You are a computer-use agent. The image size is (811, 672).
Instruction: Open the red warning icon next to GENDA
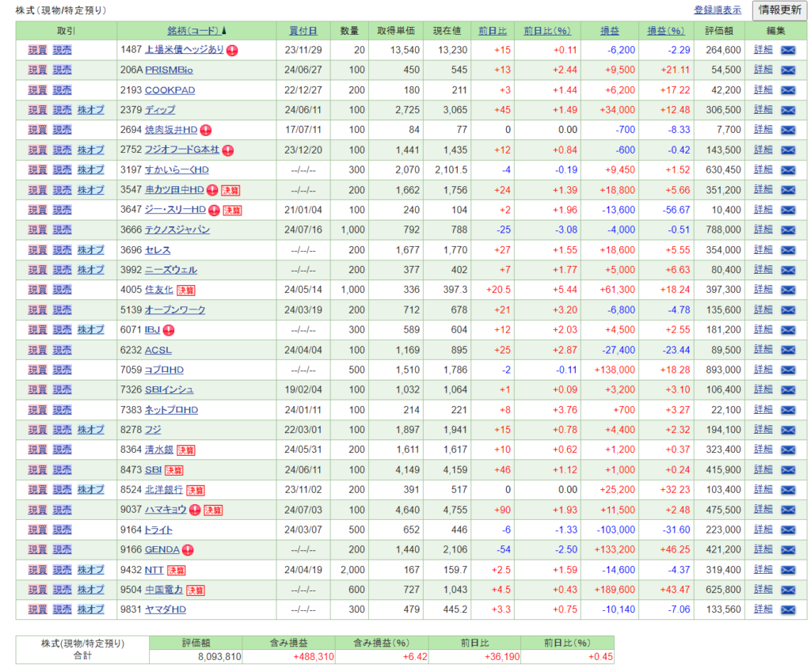pos(188,549)
